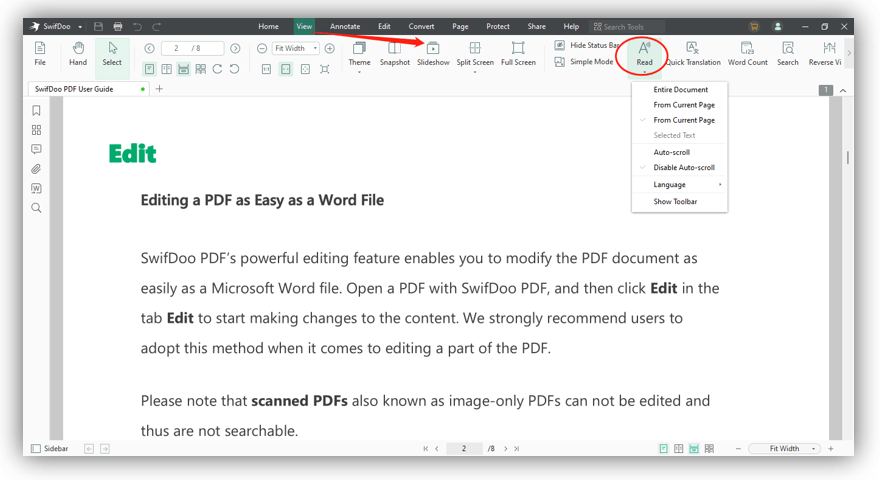Switch to the Home tab
The width and height of the screenshot is (880, 480).
pyautogui.click(x=268, y=26)
